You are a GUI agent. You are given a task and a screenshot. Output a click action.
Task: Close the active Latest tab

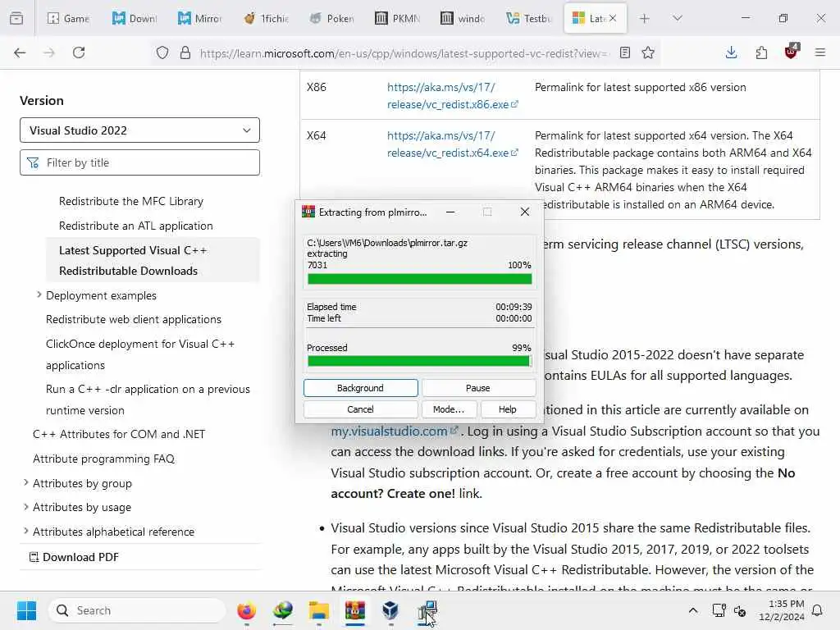coord(613,18)
